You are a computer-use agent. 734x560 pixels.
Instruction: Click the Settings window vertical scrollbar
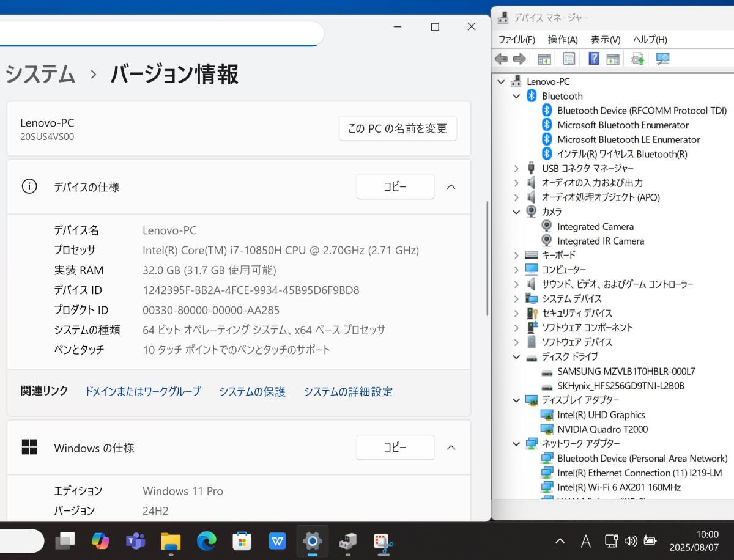coord(487,257)
